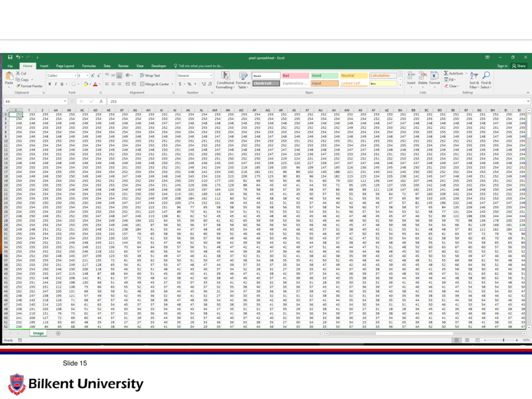The image size is (532, 399).
Task: Click the Accounting dollar format icon
Action: coord(180,84)
